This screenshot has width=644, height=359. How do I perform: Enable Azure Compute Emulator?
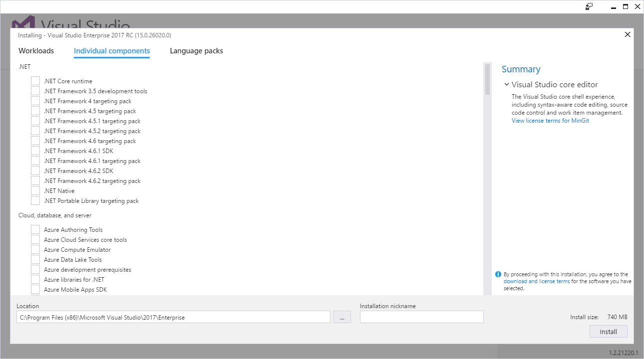coord(35,249)
